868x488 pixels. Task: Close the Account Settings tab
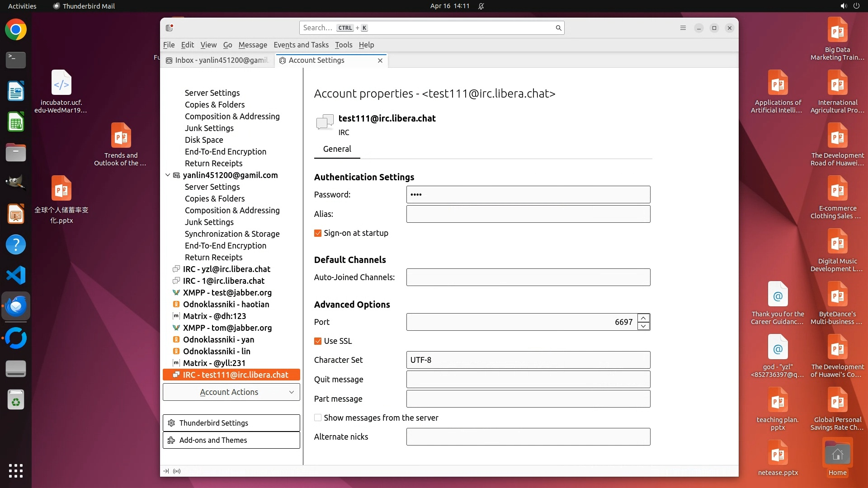click(x=380, y=61)
